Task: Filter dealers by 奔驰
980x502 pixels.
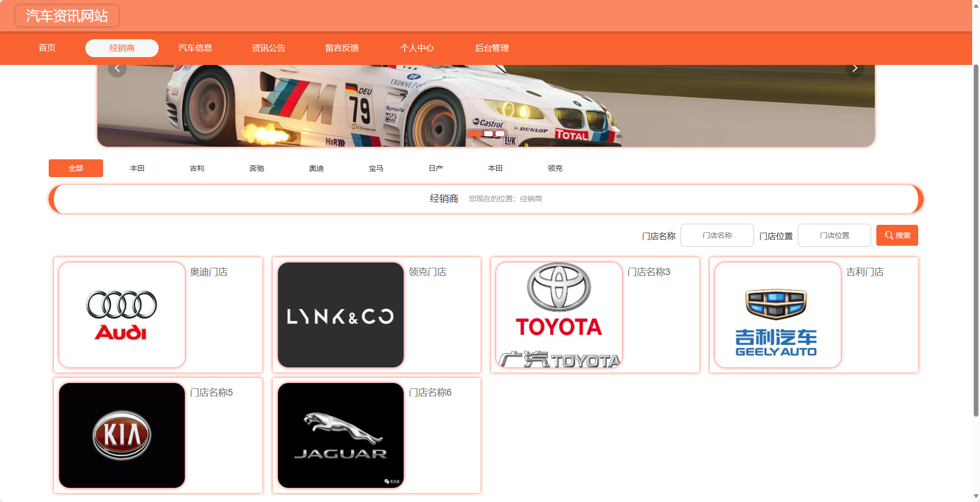Action: pos(257,168)
